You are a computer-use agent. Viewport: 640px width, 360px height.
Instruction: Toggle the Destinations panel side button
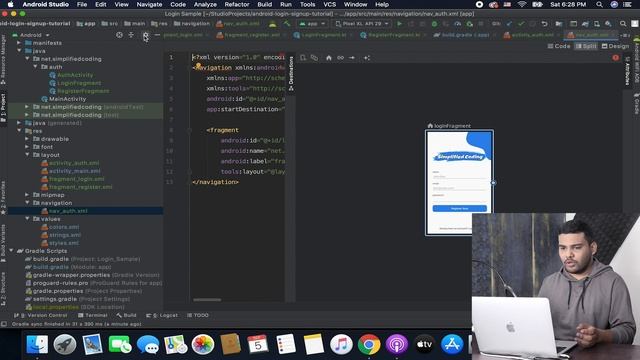coord(291,73)
